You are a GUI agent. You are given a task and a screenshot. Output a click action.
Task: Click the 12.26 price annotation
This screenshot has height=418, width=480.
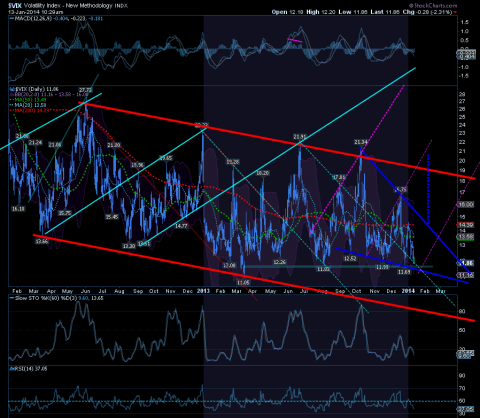279,262
